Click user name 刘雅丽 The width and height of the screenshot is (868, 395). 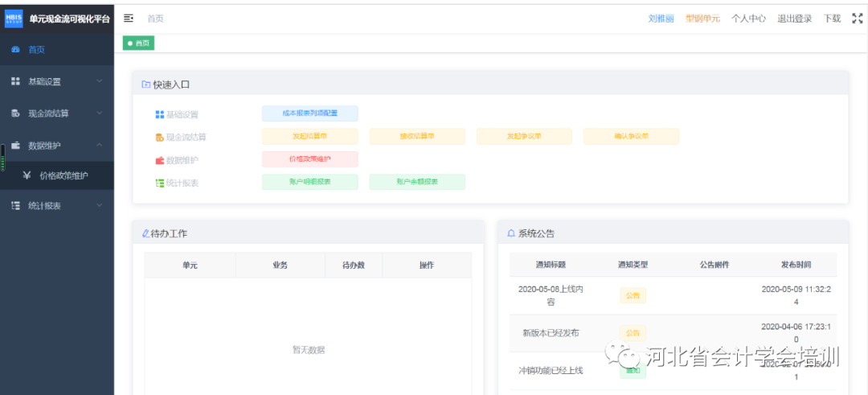click(x=661, y=19)
